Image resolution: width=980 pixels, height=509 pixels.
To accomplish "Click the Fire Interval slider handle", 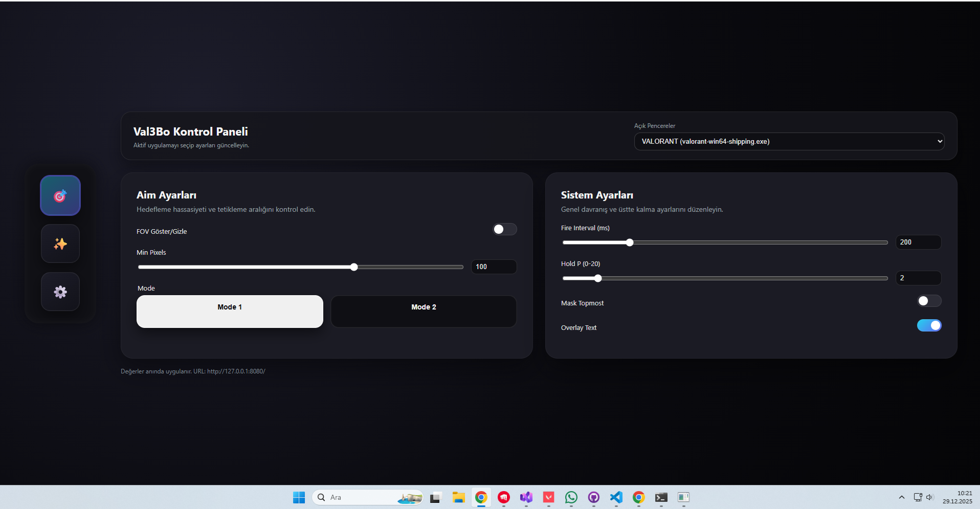I will point(630,242).
